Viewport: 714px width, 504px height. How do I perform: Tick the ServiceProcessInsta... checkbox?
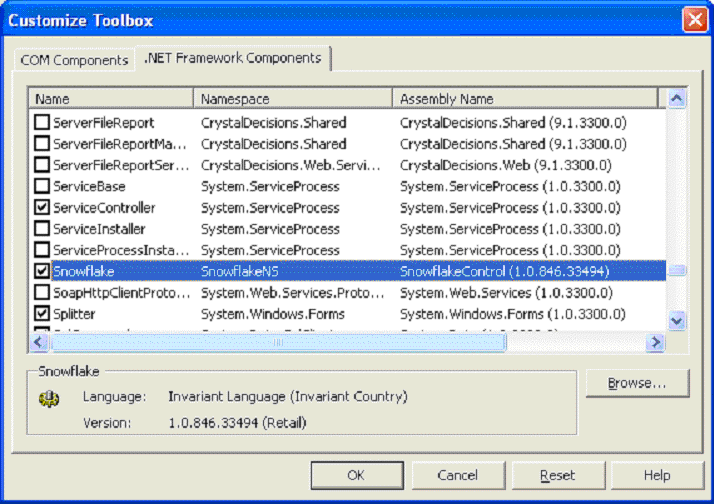click(x=42, y=250)
